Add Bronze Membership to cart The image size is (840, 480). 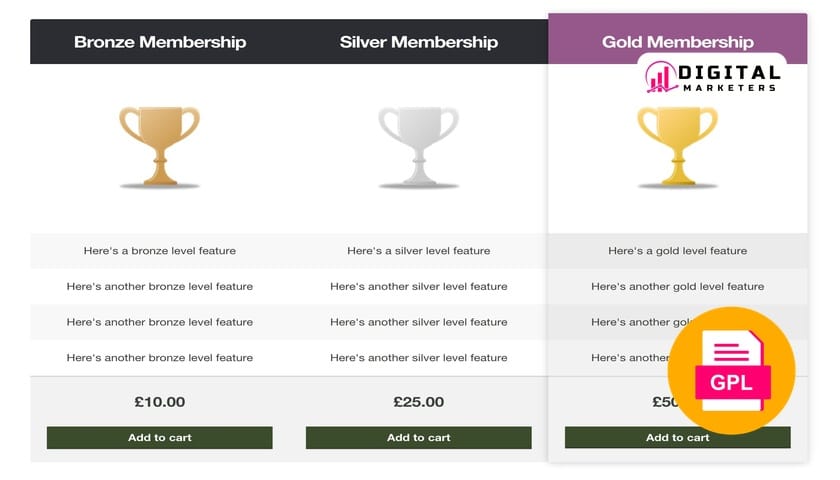pos(160,437)
